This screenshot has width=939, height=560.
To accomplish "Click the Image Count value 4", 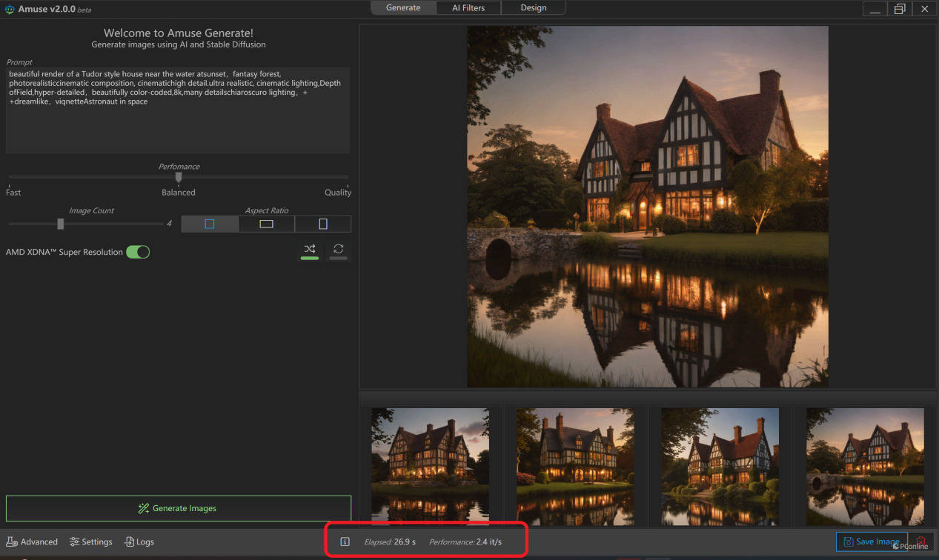I will point(169,224).
